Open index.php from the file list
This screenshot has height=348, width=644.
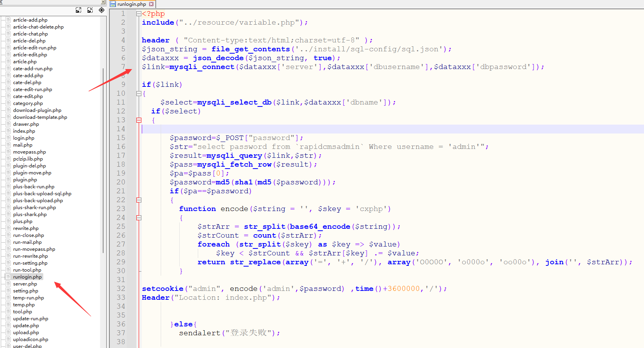coord(24,131)
